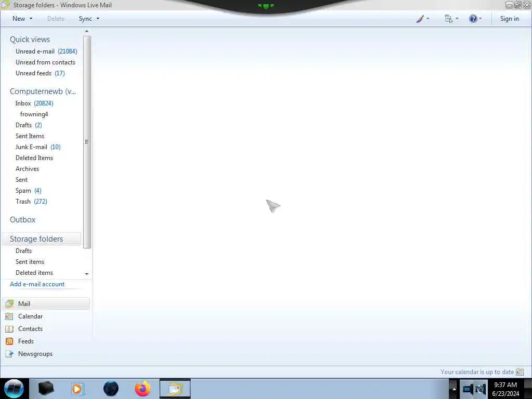Open Junk E-mail (10) folder
Image resolution: width=532 pixels, height=399 pixels.
[38, 147]
